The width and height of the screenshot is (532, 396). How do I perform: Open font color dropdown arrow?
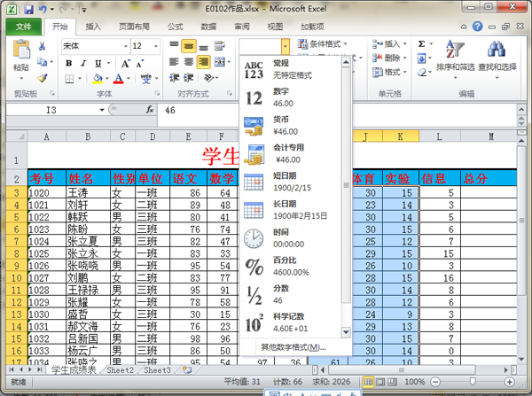pyautogui.click(x=129, y=79)
